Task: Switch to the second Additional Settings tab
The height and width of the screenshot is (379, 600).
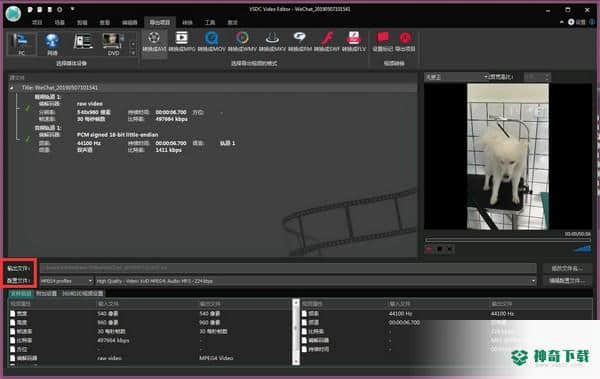Action: coord(46,294)
